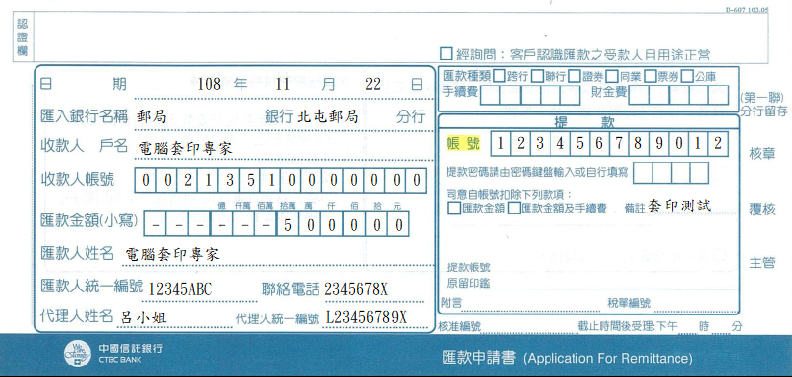Click the remitter name field after 匯款人姓名
Viewport: 792px width, 377px height.
(x=172, y=254)
